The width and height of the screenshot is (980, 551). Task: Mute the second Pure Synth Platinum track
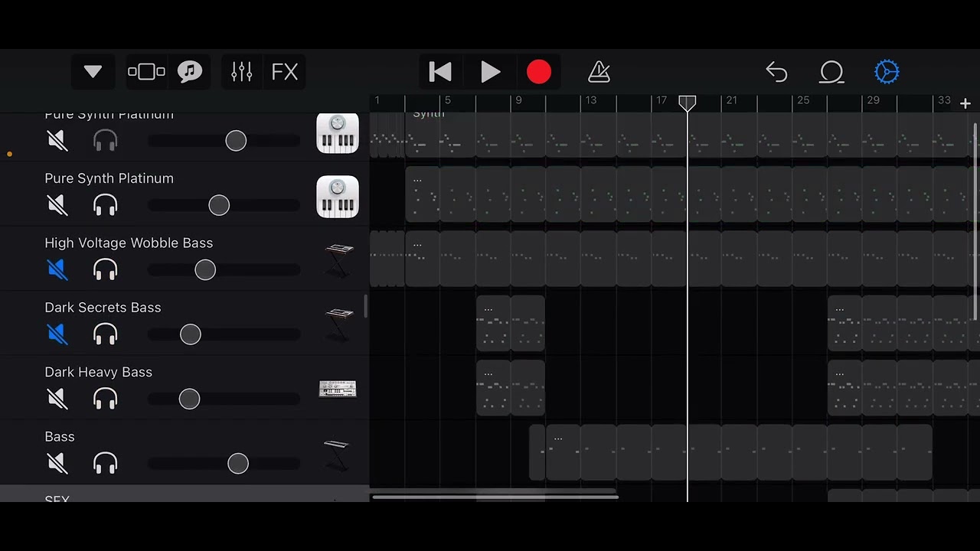point(57,205)
